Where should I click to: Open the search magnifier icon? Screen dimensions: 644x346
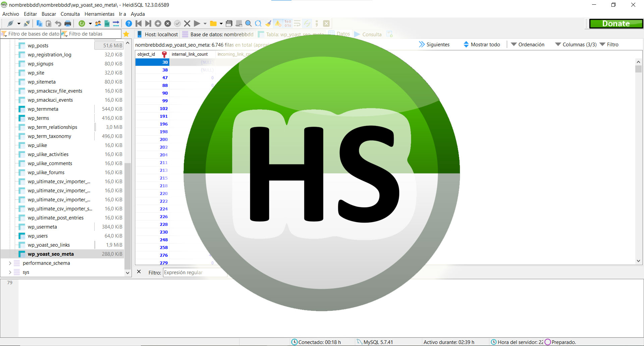coord(248,23)
